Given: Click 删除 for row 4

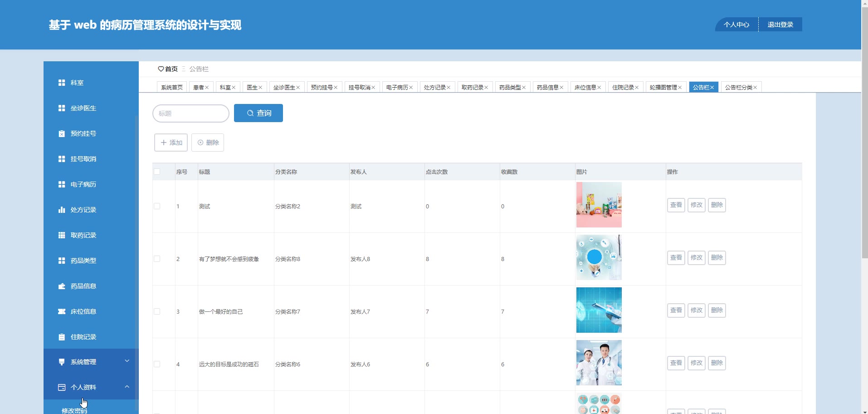Looking at the screenshot, I should point(717,363).
